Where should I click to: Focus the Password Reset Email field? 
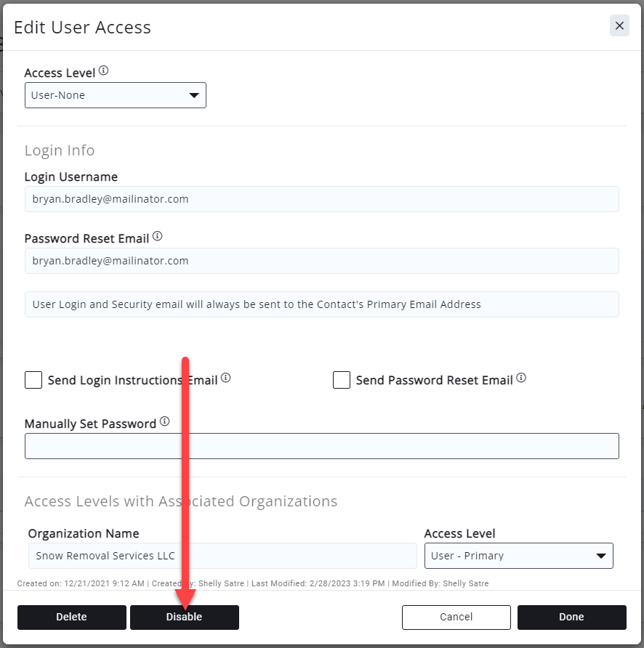pos(322,261)
